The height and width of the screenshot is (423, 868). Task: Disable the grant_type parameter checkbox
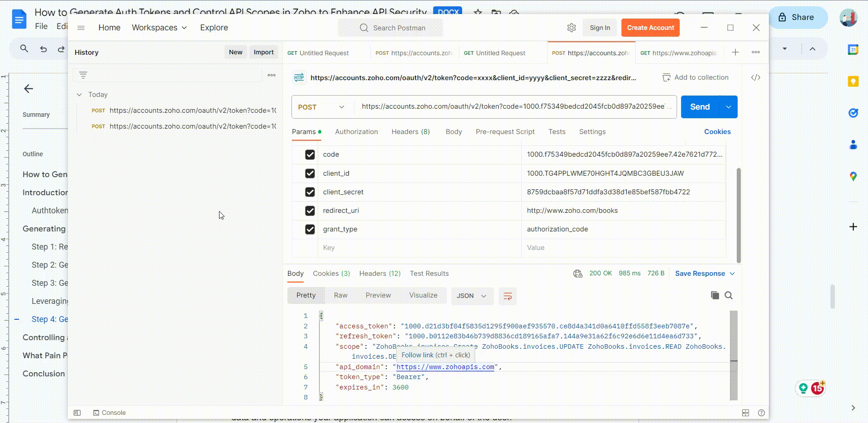310,229
